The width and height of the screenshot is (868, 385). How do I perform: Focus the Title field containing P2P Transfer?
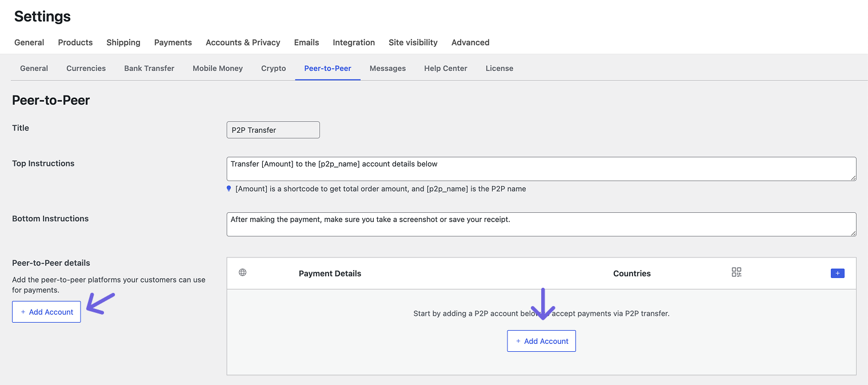(x=273, y=130)
